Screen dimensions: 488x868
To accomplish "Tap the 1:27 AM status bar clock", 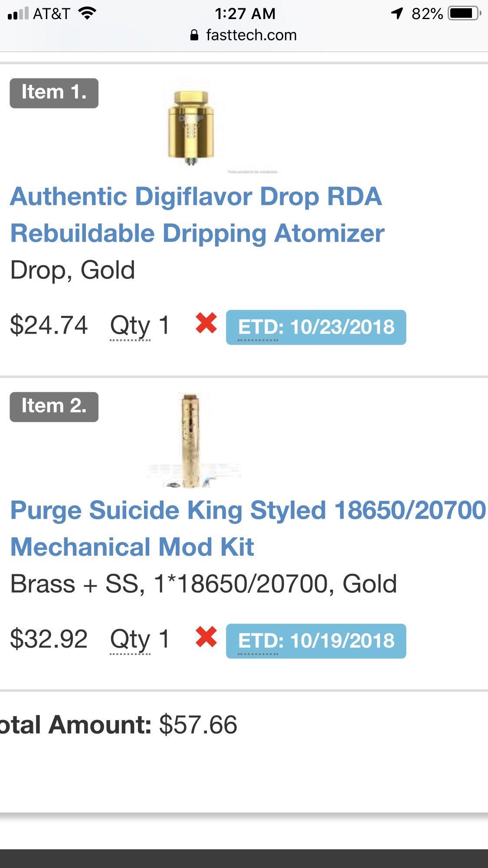I will coord(245,13).
